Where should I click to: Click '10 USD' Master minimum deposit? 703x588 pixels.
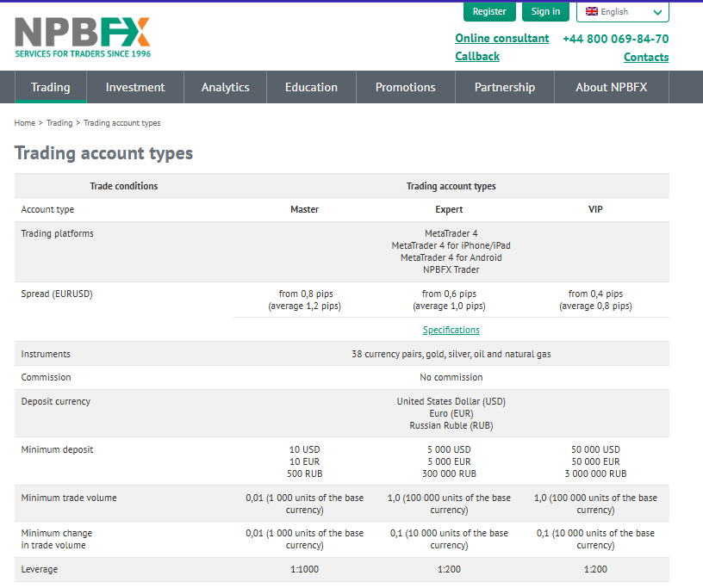pos(304,449)
